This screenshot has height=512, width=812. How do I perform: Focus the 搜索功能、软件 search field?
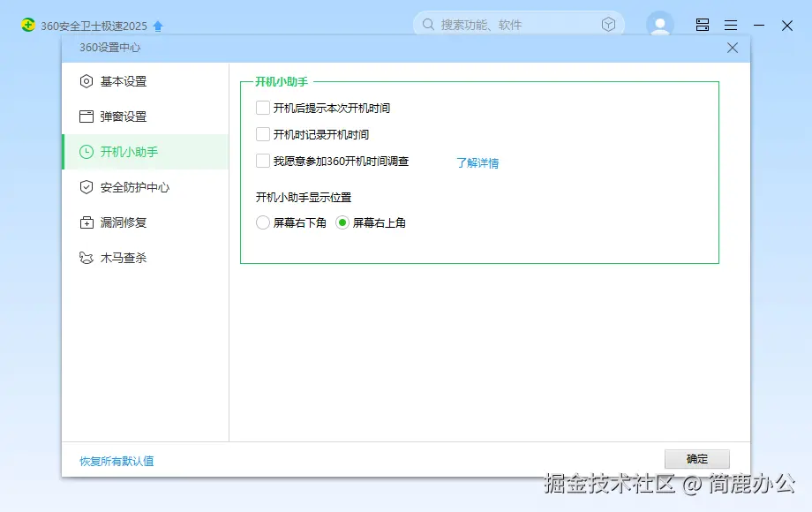pyautogui.click(x=518, y=25)
